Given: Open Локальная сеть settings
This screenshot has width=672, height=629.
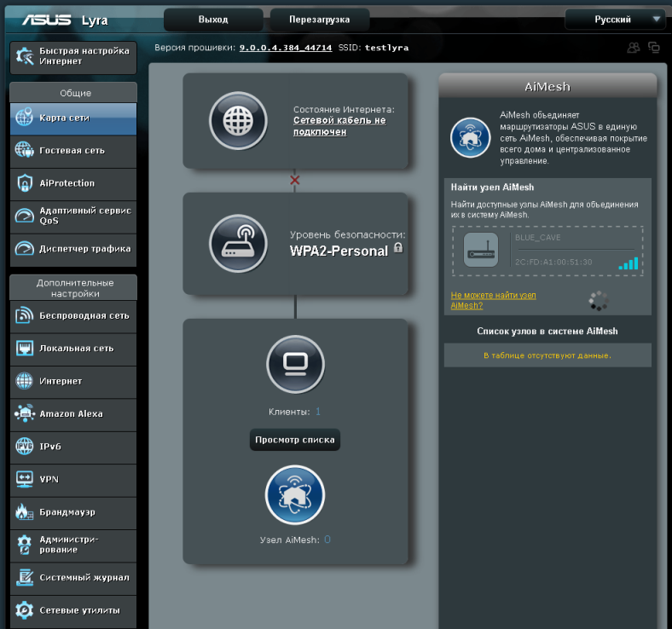Looking at the screenshot, I should point(73,349).
